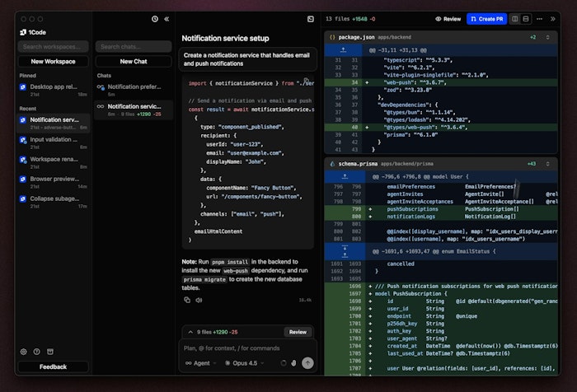Focus the Search workspaces field
The height and width of the screenshot is (392, 577).
53,47
